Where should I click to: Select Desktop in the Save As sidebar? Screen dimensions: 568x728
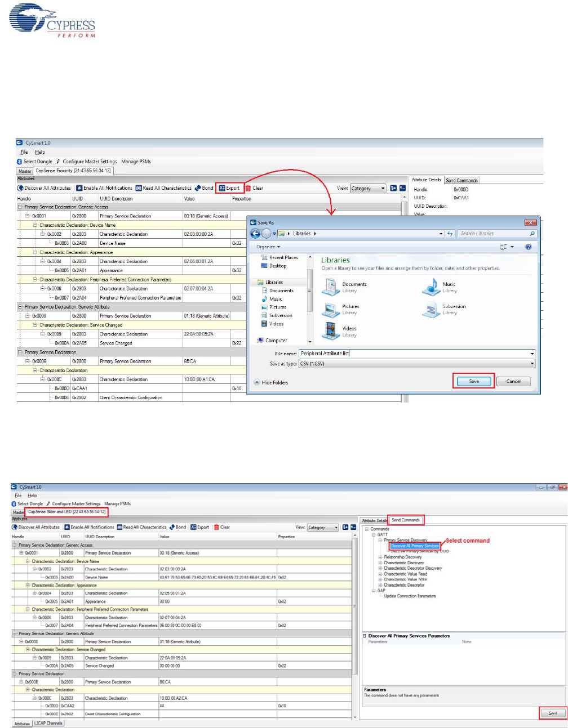coord(274,266)
